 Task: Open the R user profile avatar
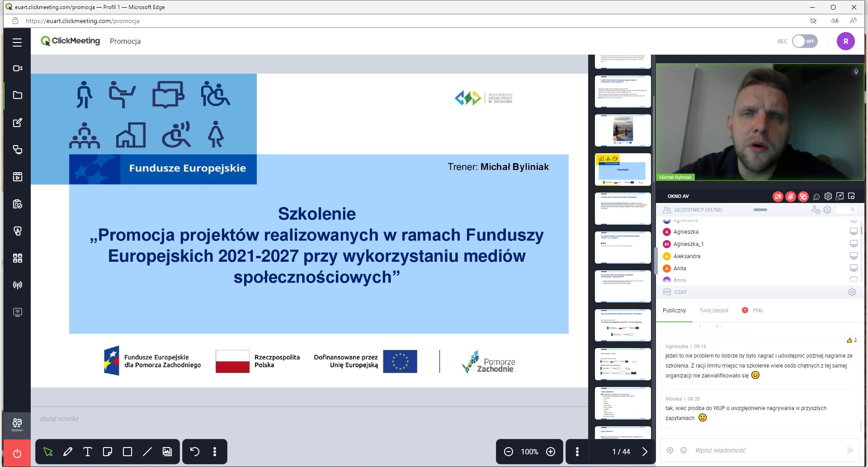(845, 41)
